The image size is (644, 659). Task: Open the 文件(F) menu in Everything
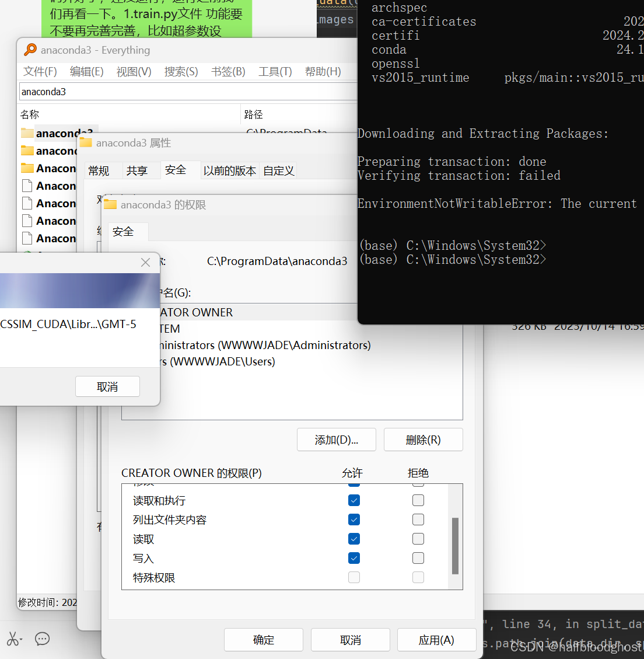coord(40,71)
